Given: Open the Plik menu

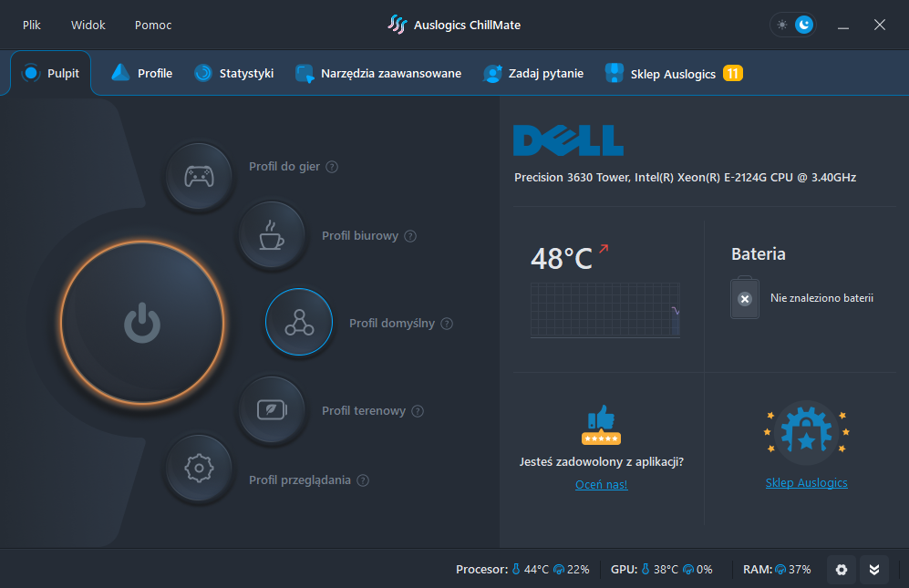Looking at the screenshot, I should (32, 25).
